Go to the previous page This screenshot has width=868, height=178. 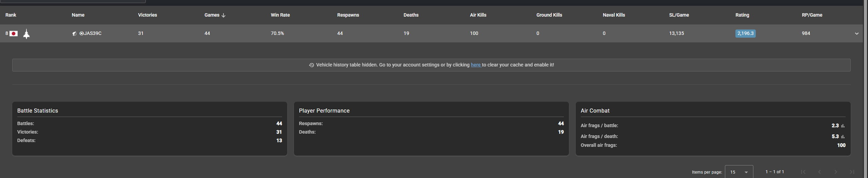[820, 172]
